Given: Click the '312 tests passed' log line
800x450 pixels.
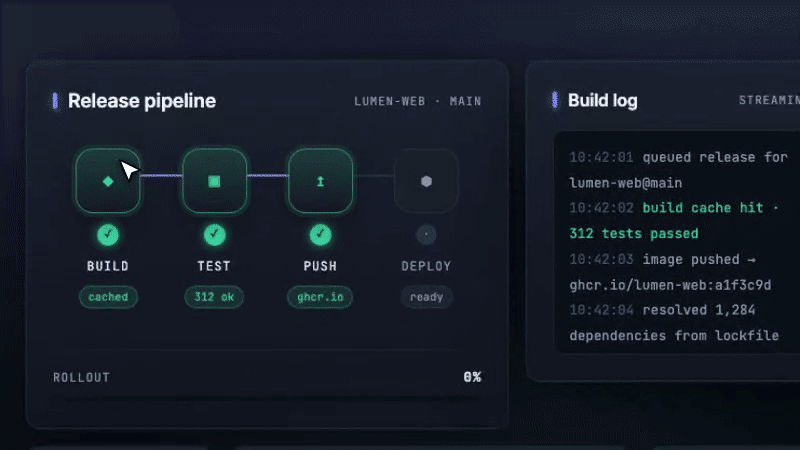Looking at the screenshot, I should click(634, 234).
